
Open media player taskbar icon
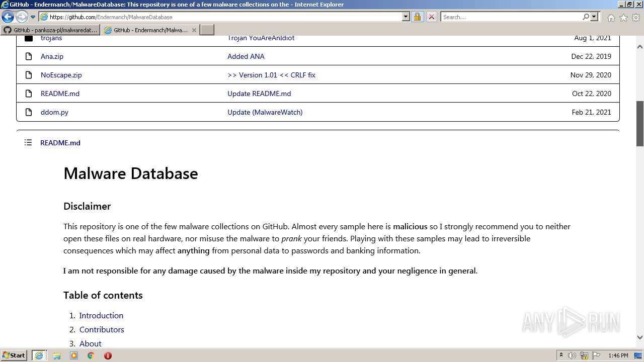tap(74, 355)
